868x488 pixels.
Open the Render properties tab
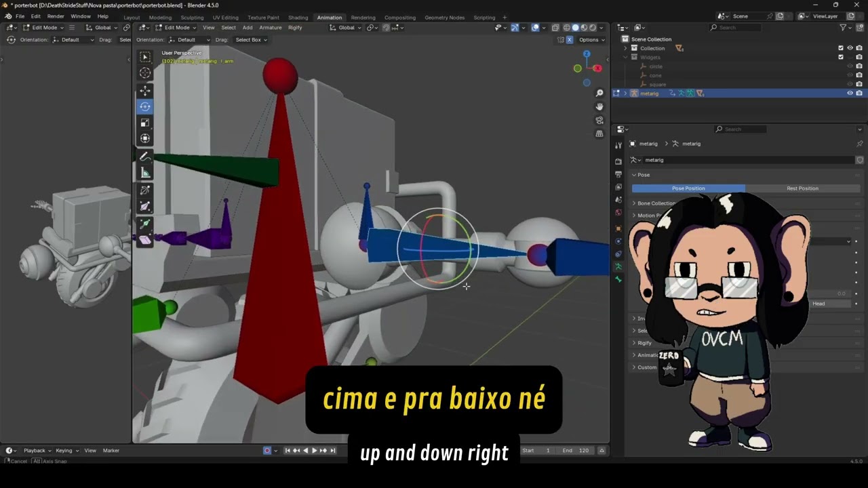pyautogui.click(x=618, y=161)
